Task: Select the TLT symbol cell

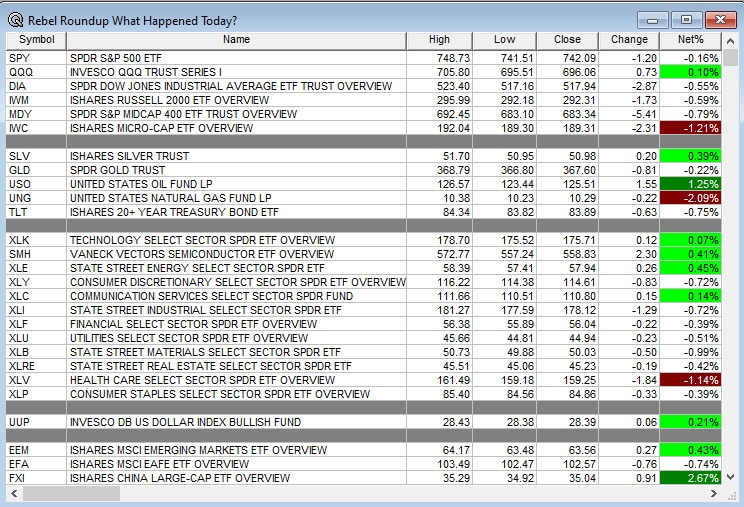Action: (36, 212)
